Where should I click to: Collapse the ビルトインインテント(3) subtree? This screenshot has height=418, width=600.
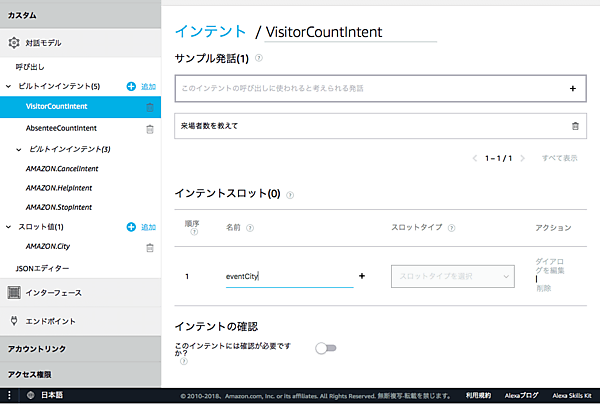tap(21, 149)
